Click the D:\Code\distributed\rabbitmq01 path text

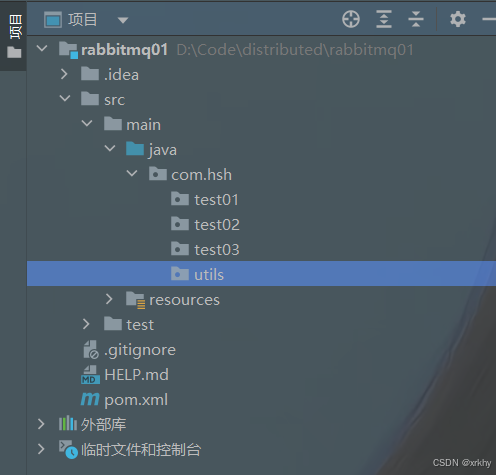click(x=295, y=50)
